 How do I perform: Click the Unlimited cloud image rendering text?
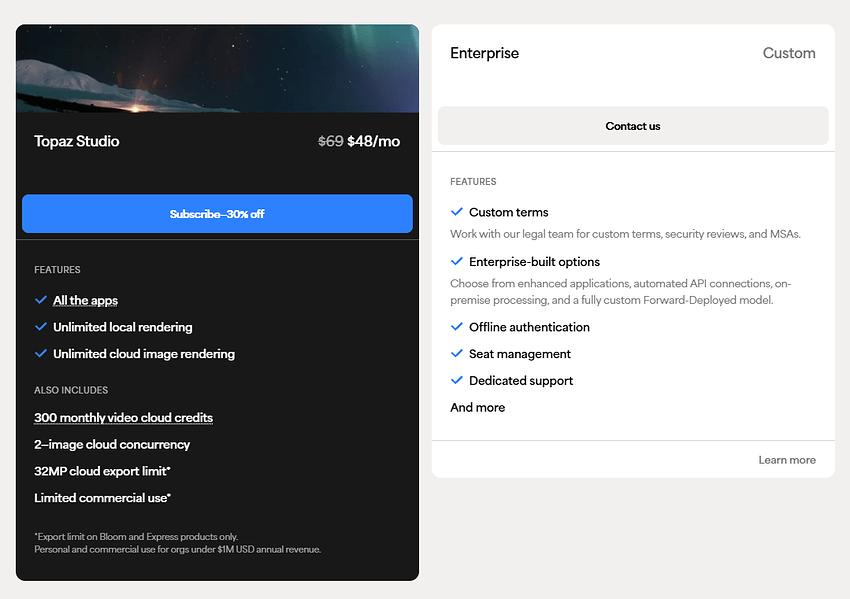[x=144, y=354]
